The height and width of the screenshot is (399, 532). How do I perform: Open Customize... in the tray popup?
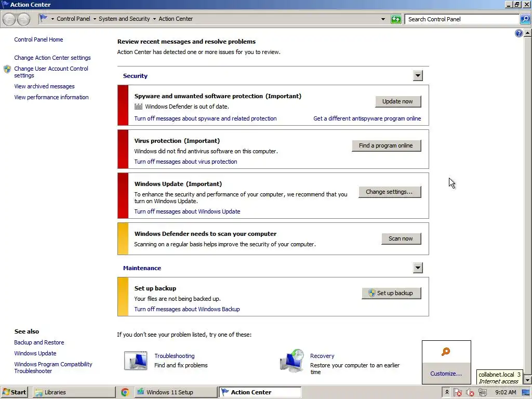[446, 374]
